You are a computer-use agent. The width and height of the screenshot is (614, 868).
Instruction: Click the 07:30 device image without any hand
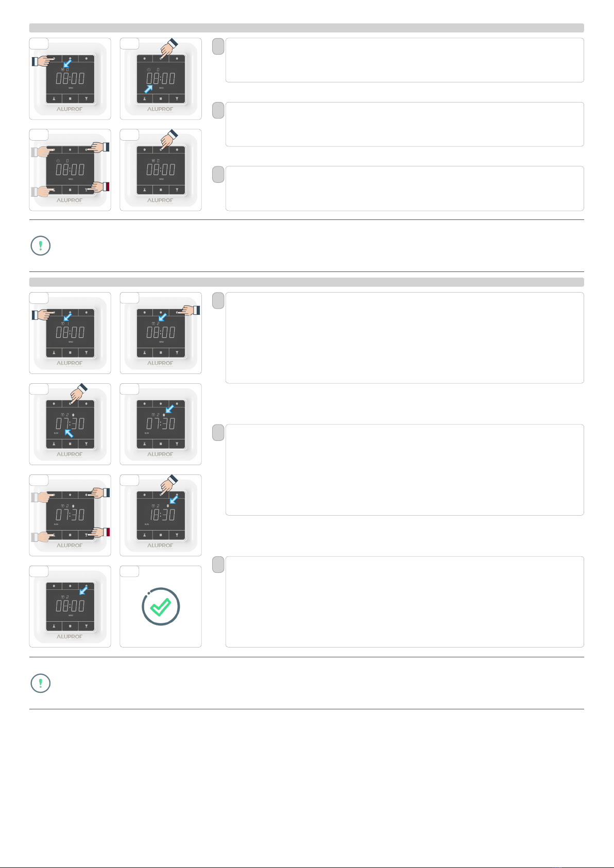[161, 424]
